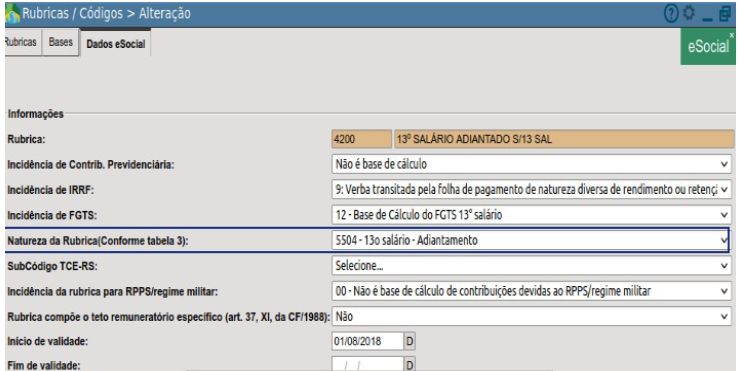This screenshot has height=371, width=738.
Task: Open Incidência da rubrica para RPPS dropdown
Action: click(x=531, y=291)
